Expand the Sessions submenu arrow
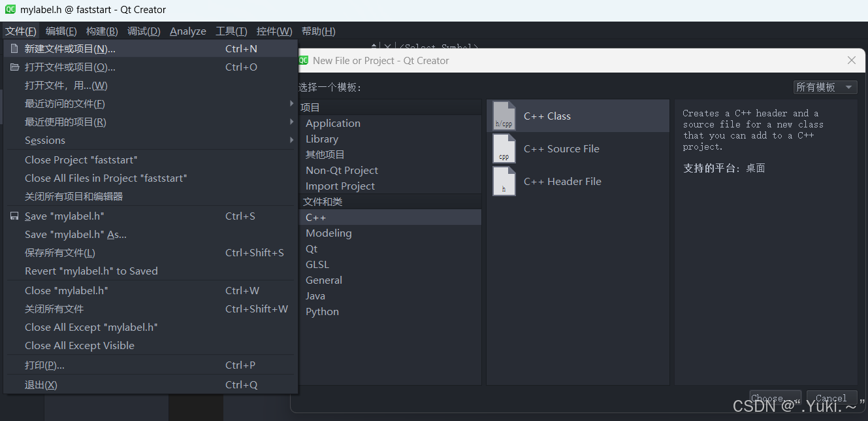Image resolution: width=868 pixels, height=421 pixels. [291, 140]
